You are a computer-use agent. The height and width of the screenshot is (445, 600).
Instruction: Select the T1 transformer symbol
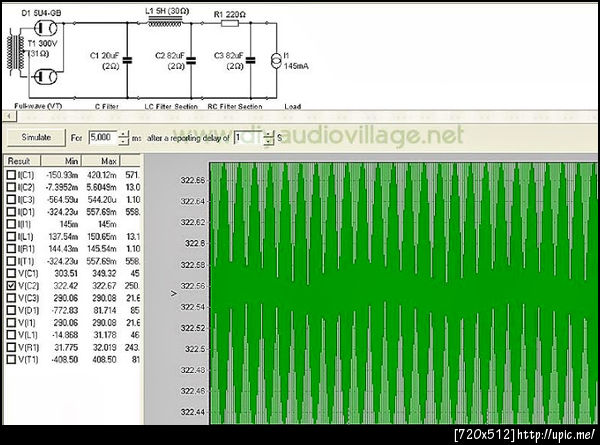pyautogui.click(x=16, y=52)
